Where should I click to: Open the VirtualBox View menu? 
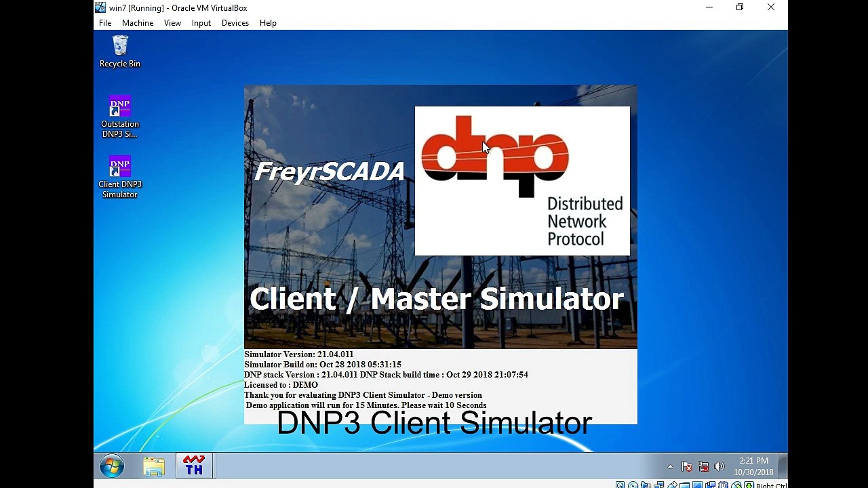pyautogui.click(x=172, y=23)
